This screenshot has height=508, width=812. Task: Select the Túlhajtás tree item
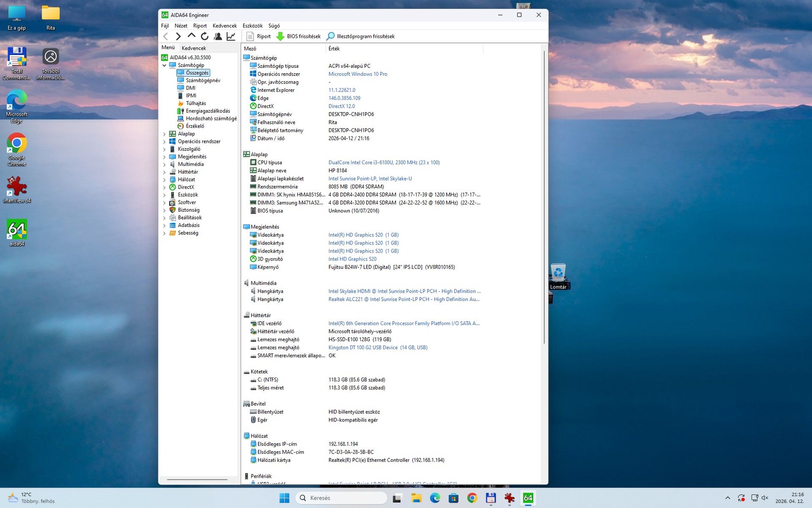(195, 103)
